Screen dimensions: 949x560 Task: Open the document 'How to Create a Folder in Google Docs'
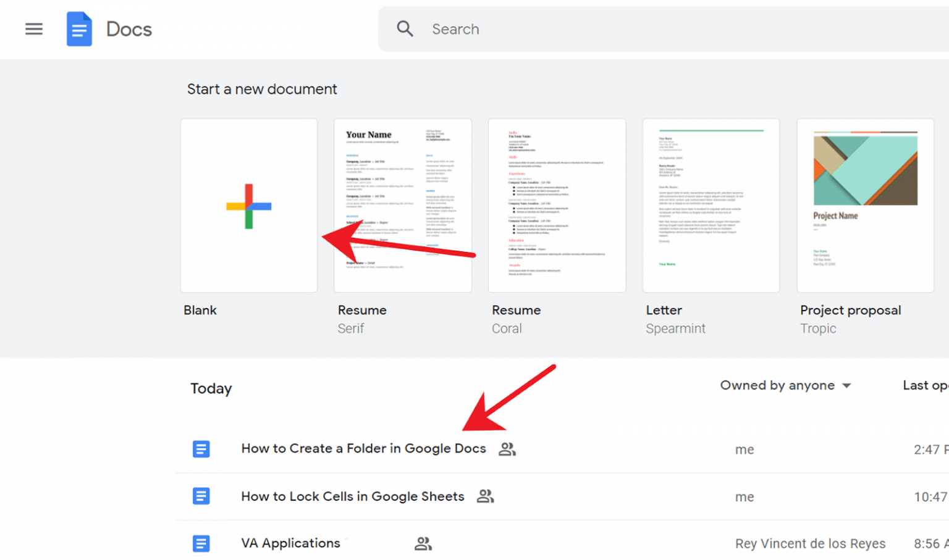pos(363,449)
